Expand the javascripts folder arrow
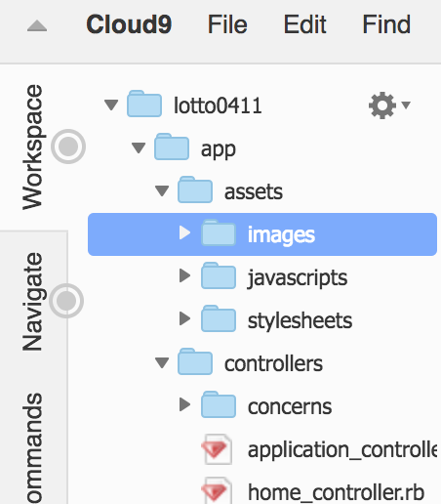This screenshot has width=441, height=504. (x=184, y=275)
